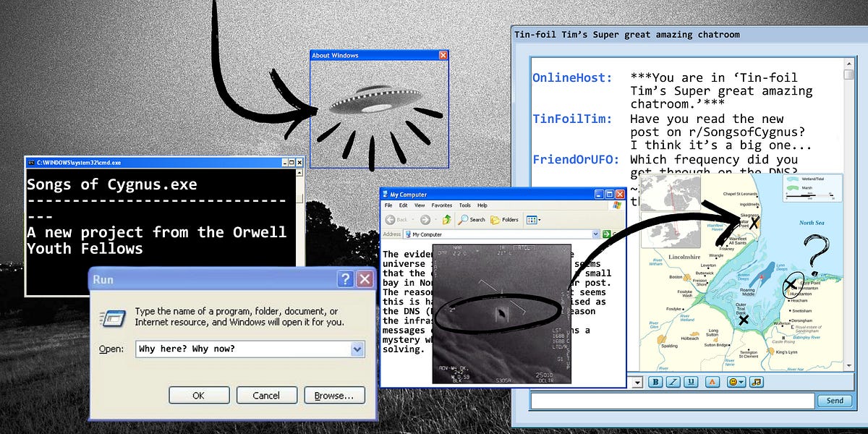Screen dimensions: 868x434
Task: Click the Lincolnshire coast map image
Action: 742,272
